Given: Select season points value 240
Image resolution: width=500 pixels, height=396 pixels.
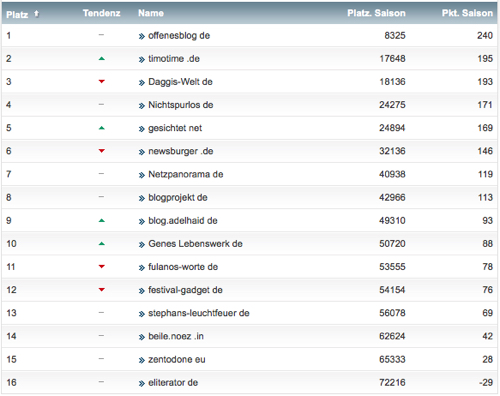Looking at the screenshot, I should [485, 35].
